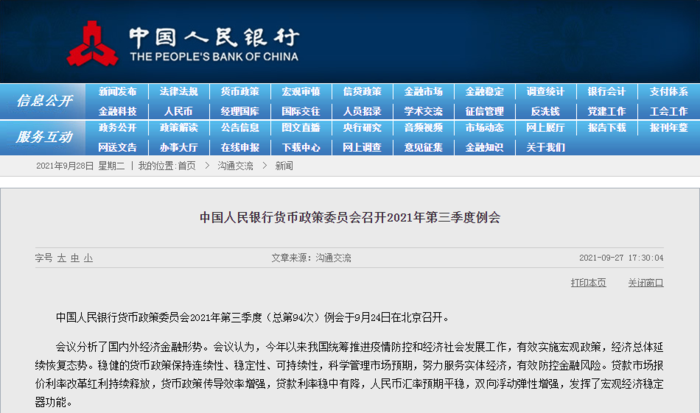Click 党建工作 navigation item
Screen dimensions: 700x413
(x=607, y=111)
